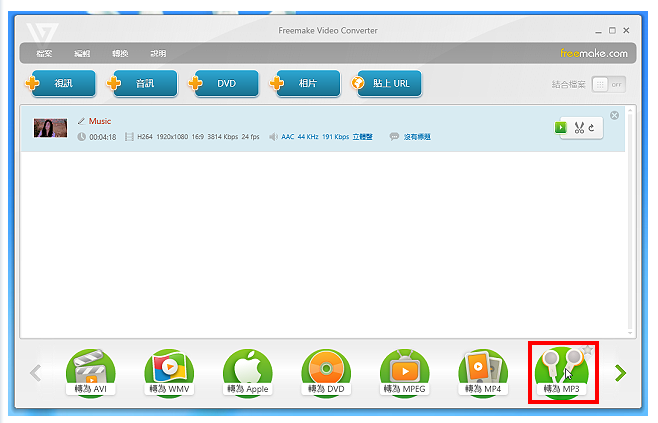Screen dimensions: 658x423
Task: Choose 轉為 WMV output format
Action: [x=169, y=373]
